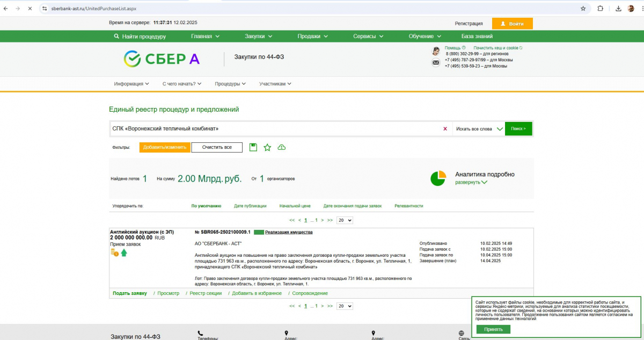The width and height of the screenshot is (644, 340).
Task: Click the green up-arrow icon in the lot
Action: pos(124,252)
